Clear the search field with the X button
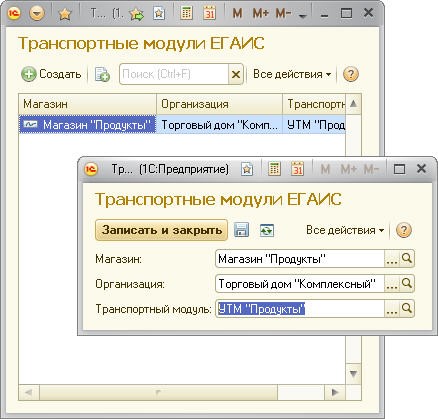 [x=236, y=74]
